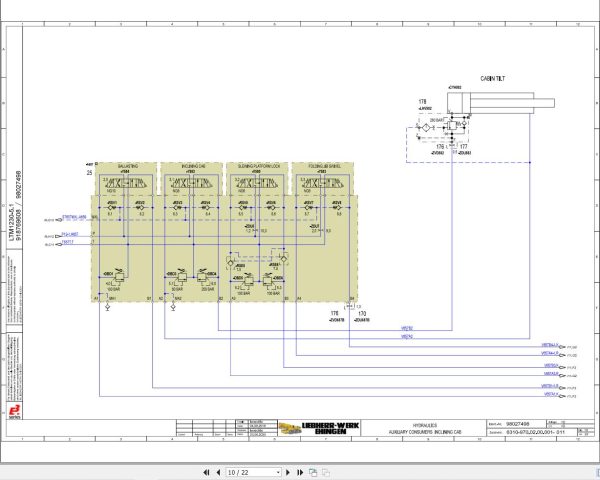Click the 100 BAR relief valve in BALLASTING section
Image resolution: width=600 pixels, height=480 pixels.
[x=119, y=276]
